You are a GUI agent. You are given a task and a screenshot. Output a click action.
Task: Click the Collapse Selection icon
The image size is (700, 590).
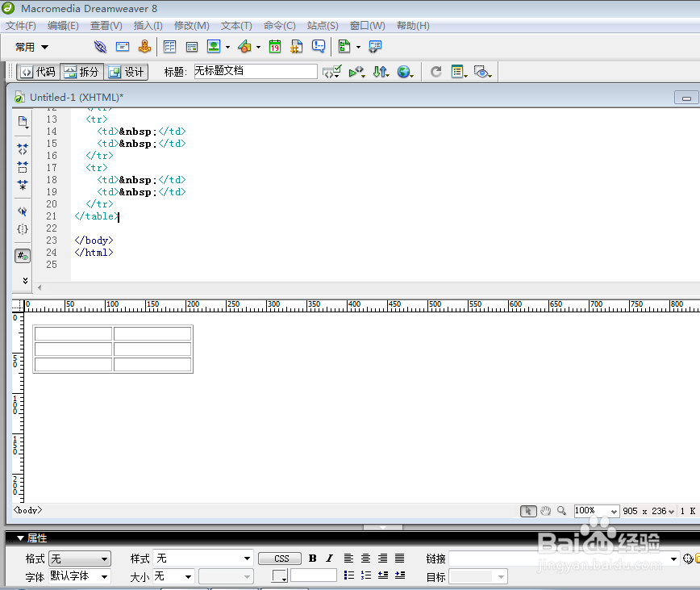[x=23, y=166]
